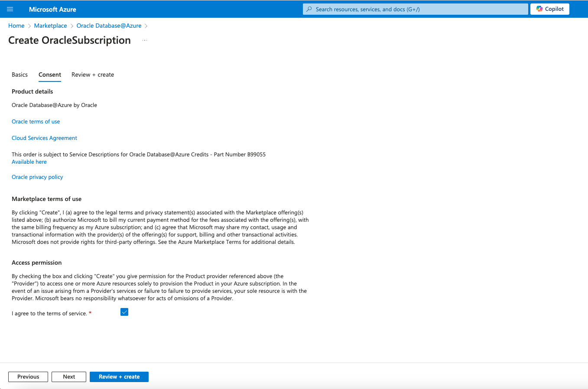Screen dimensions: 588x389
Task: Click the search resources and docs field
Action: (415, 9)
